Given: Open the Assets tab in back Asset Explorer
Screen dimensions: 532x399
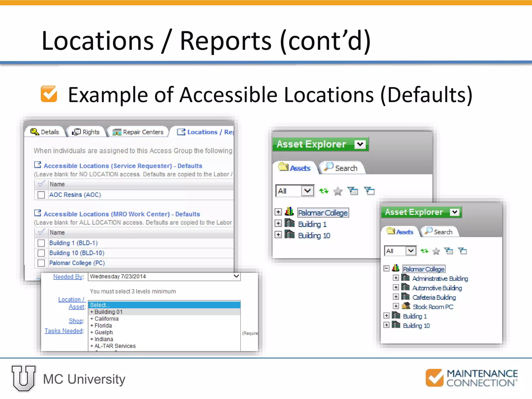Looking at the screenshot, I should click(x=295, y=168).
